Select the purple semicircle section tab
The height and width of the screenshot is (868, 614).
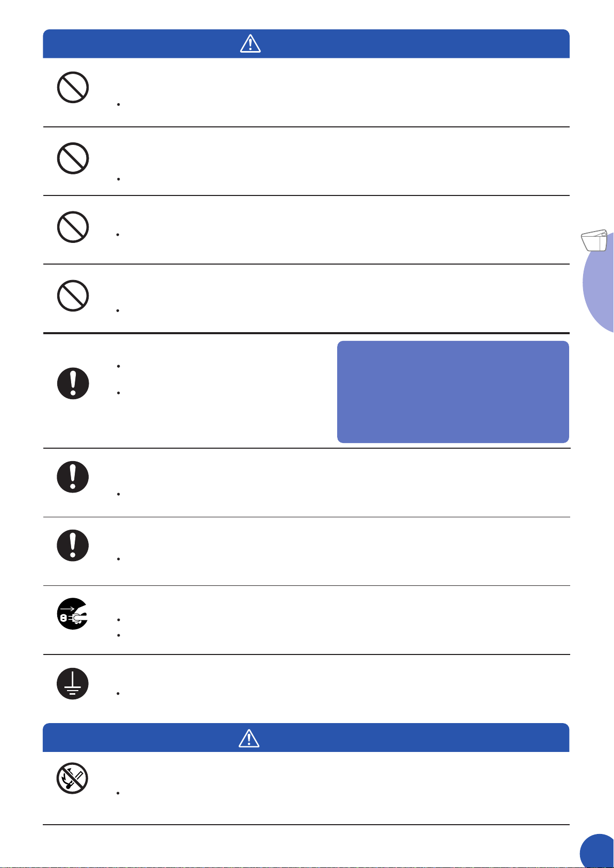click(599, 283)
